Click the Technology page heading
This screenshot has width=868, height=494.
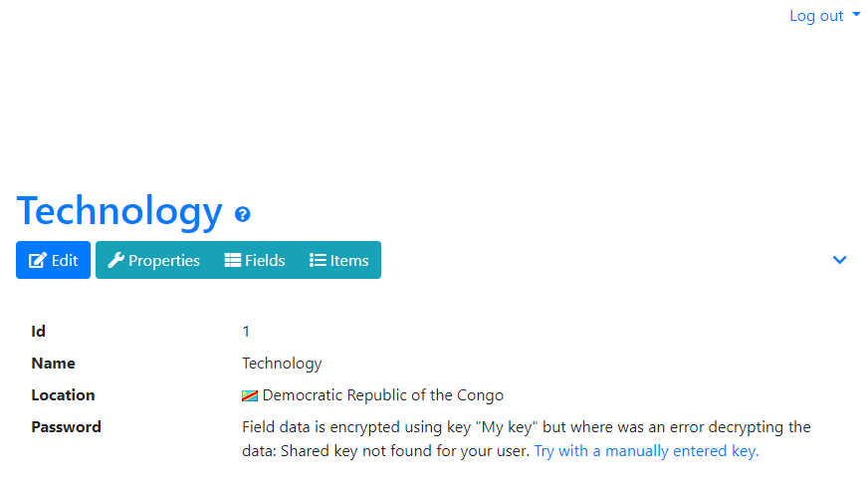(119, 211)
